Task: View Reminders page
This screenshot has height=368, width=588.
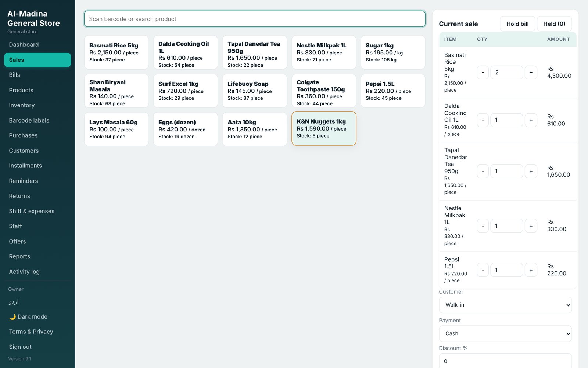Action: tap(37, 181)
